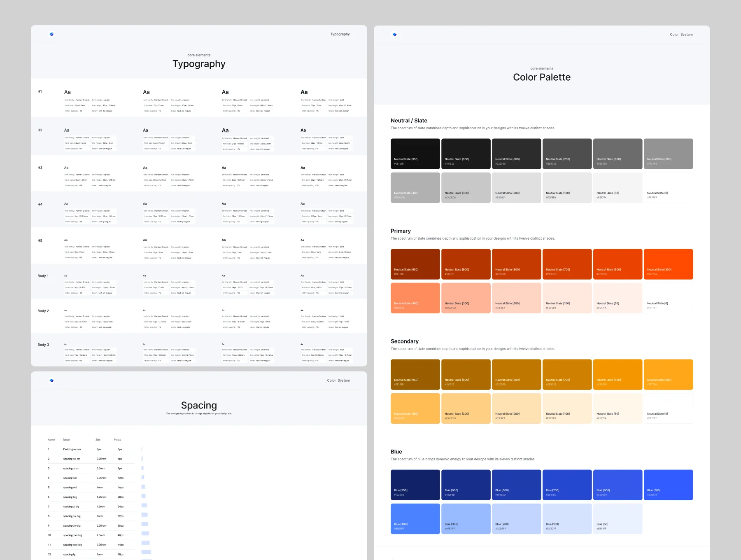Click the 'Secondary' section heading

point(404,341)
